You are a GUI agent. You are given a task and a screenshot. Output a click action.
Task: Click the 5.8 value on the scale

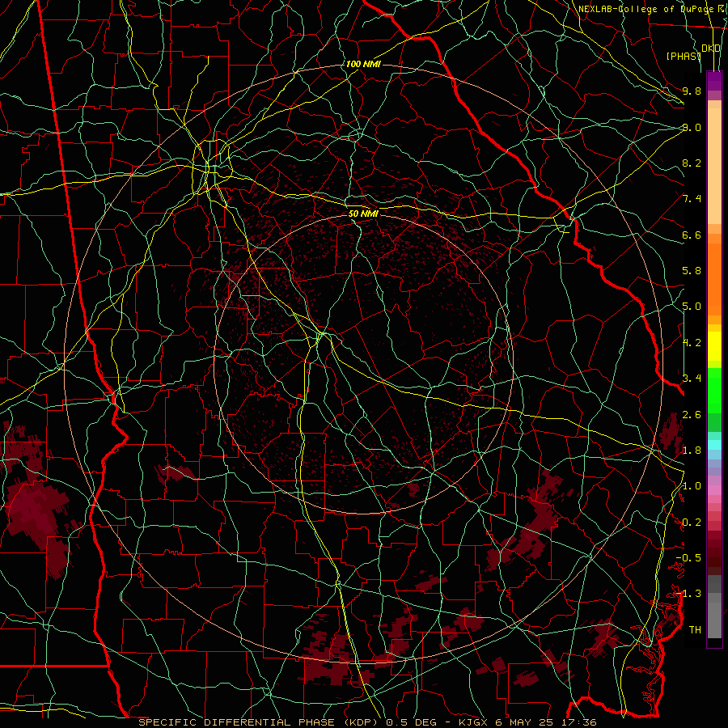point(692,271)
